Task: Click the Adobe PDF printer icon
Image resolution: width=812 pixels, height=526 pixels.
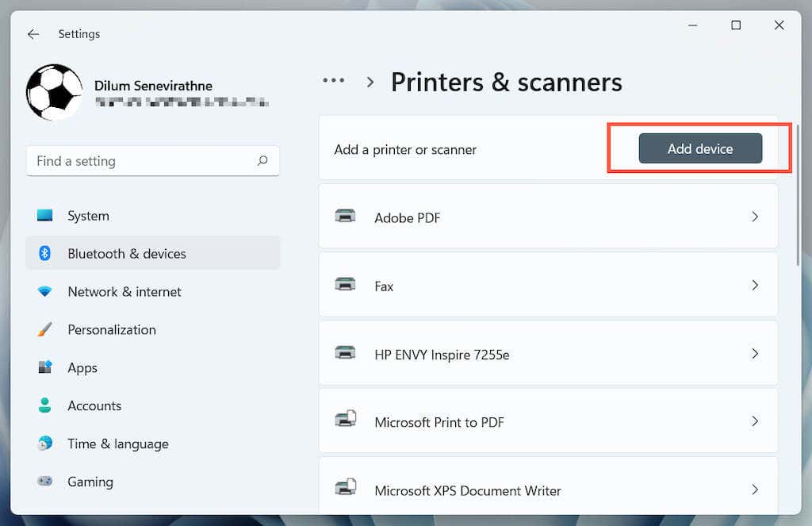Action: [x=345, y=216]
